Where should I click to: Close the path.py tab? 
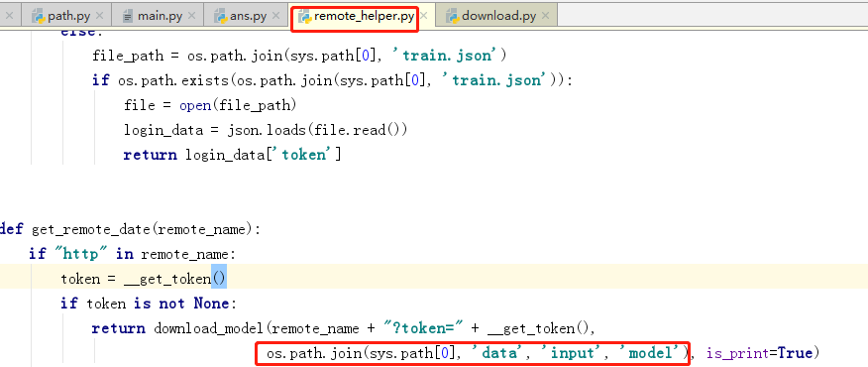(x=100, y=17)
